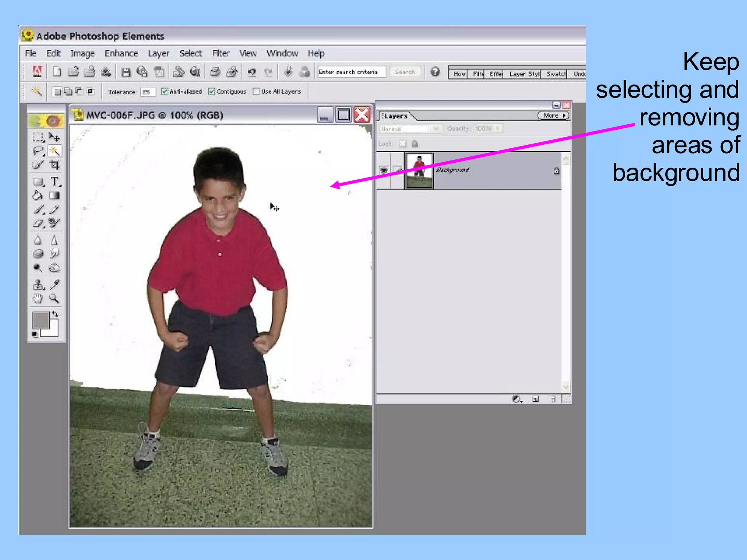
Task: Open the Layer menu
Action: pos(158,54)
